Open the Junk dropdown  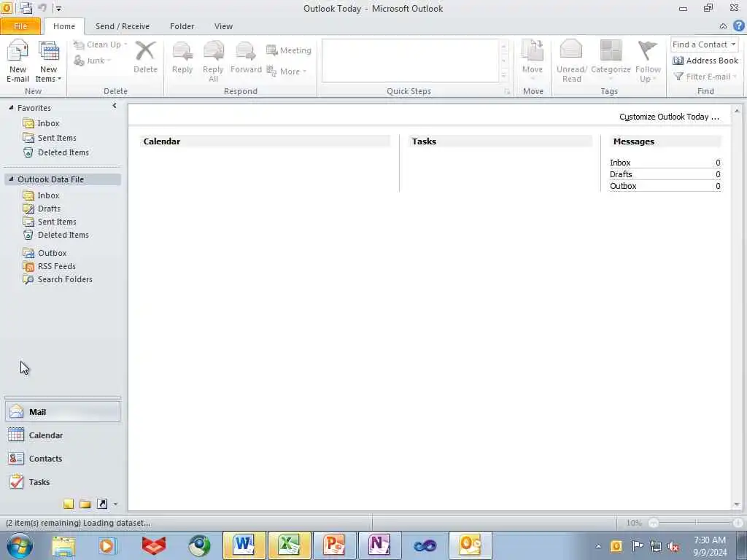click(93, 61)
